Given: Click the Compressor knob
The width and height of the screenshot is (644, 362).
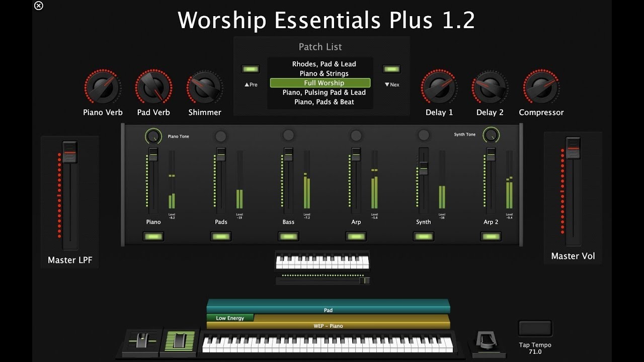Looking at the screenshot, I should pyautogui.click(x=541, y=87).
